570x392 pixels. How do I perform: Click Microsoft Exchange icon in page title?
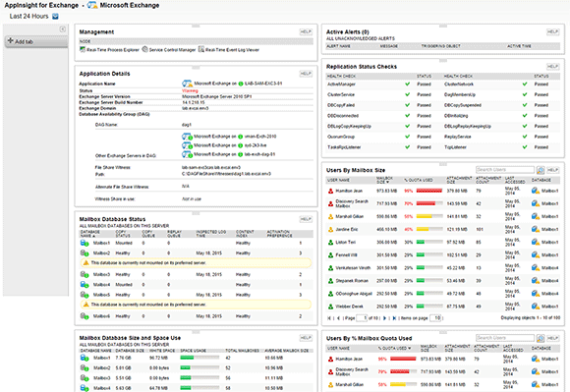[x=92, y=6]
